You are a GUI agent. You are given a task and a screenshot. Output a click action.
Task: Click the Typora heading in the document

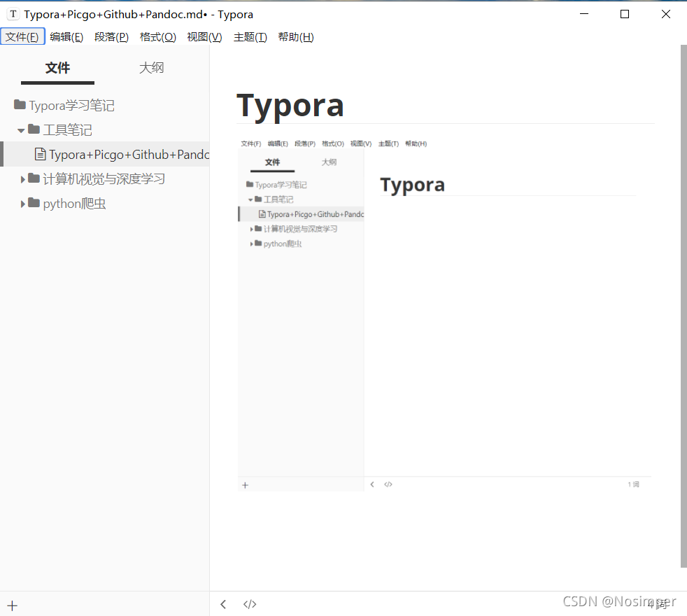pyautogui.click(x=290, y=106)
